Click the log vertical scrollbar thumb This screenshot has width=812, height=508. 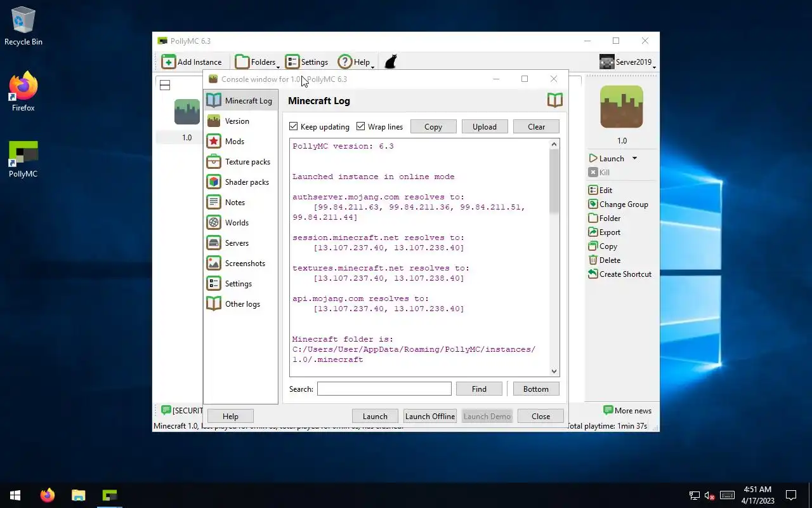554,182
